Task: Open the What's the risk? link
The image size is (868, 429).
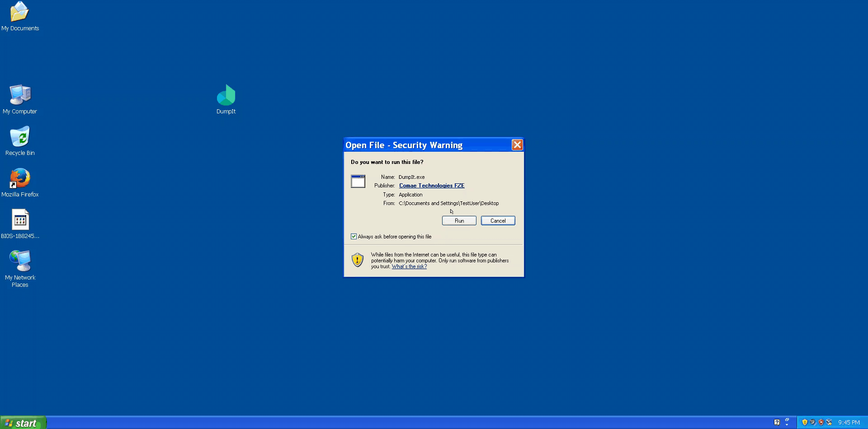Action: pos(409,266)
